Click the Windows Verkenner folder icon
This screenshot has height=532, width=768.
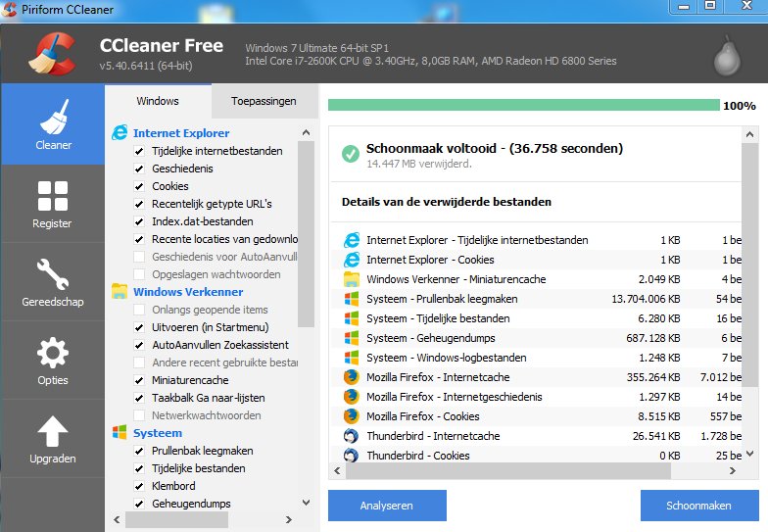coord(120,291)
